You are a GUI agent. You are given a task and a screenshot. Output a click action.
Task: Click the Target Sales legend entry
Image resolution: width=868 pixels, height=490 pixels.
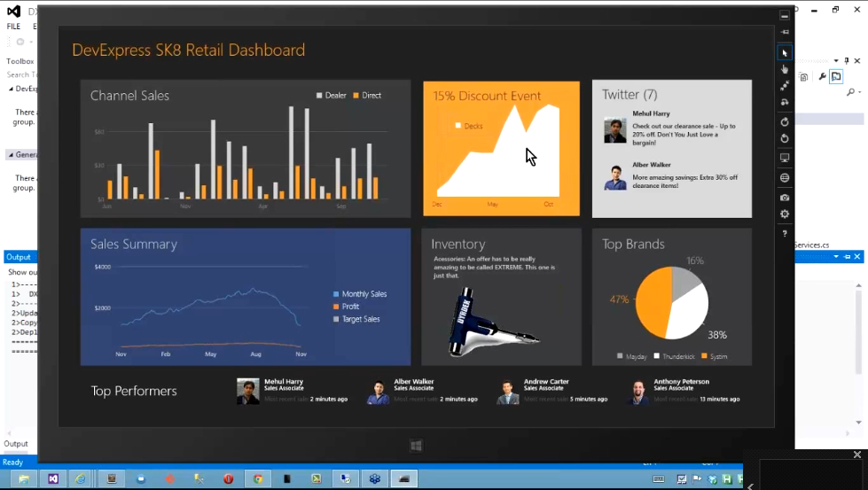356,319
